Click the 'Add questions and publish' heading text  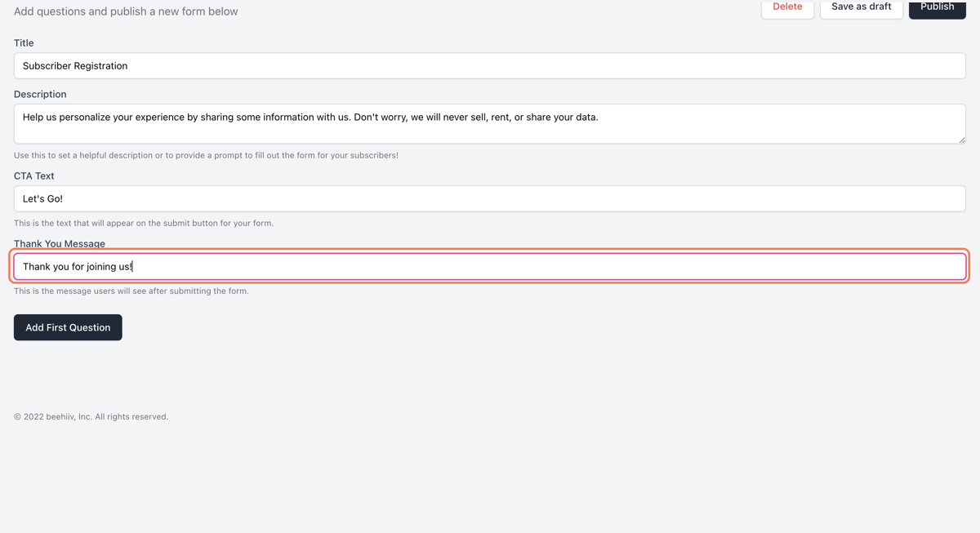pyautogui.click(x=126, y=11)
